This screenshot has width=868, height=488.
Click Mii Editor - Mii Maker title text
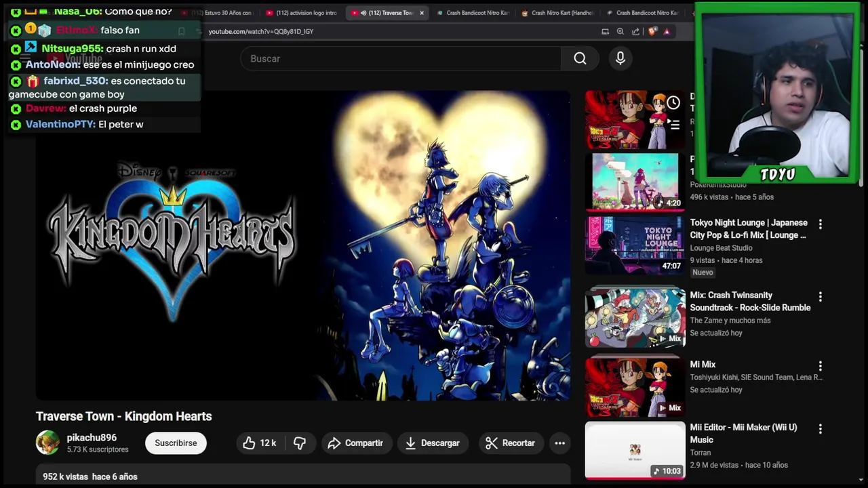click(x=743, y=434)
